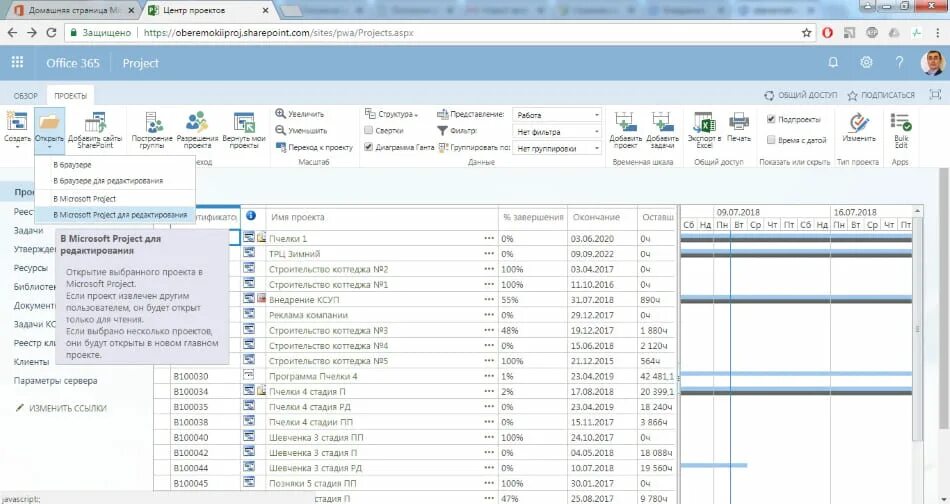Click the Bulk Edit app icon

(901, 122)
